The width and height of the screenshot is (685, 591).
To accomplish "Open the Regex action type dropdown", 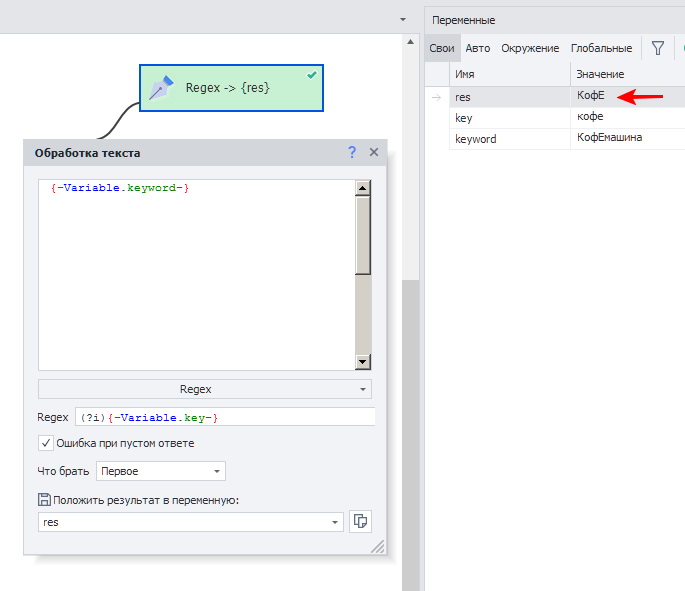I will click(204, 389).
